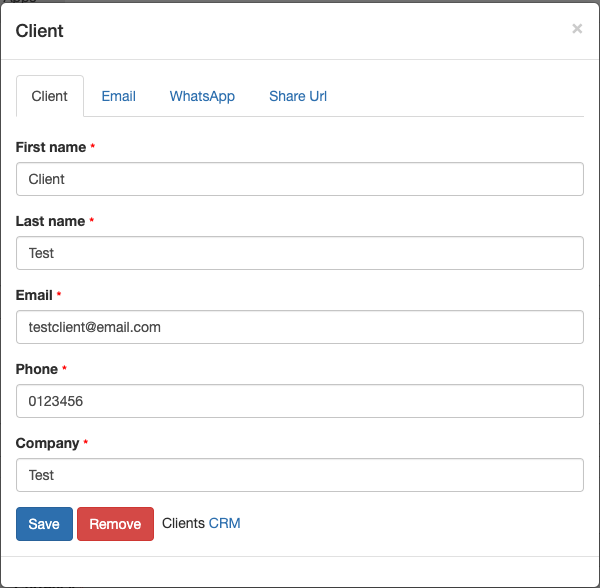Click the "Company" field label
600x588 pixels.
(x=47, y=443)
